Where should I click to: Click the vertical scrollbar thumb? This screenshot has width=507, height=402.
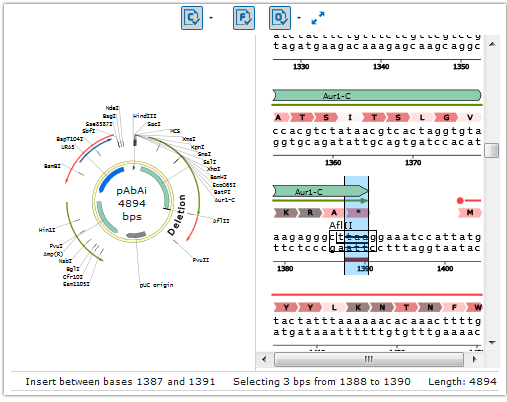pos(492,150)
